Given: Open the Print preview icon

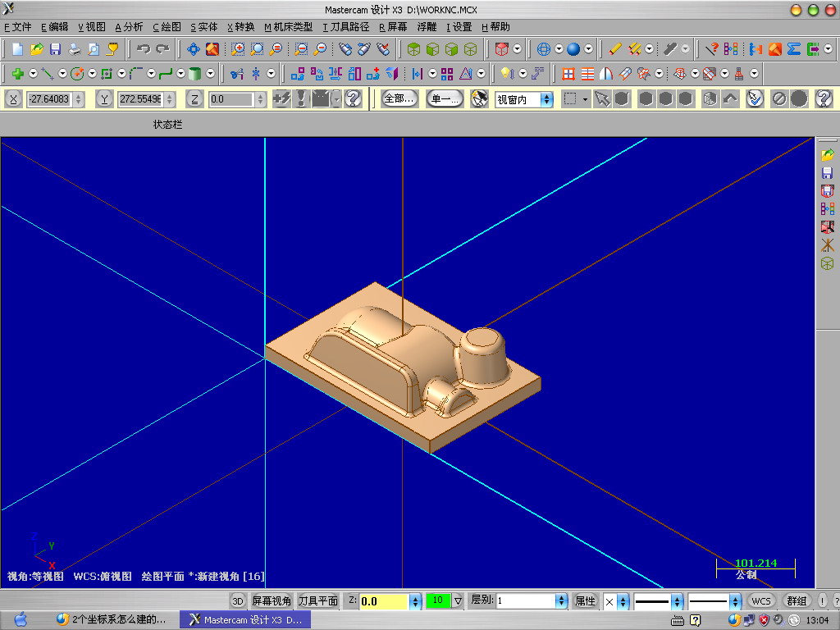Looking at the screenshot, I should coord(94,49).
